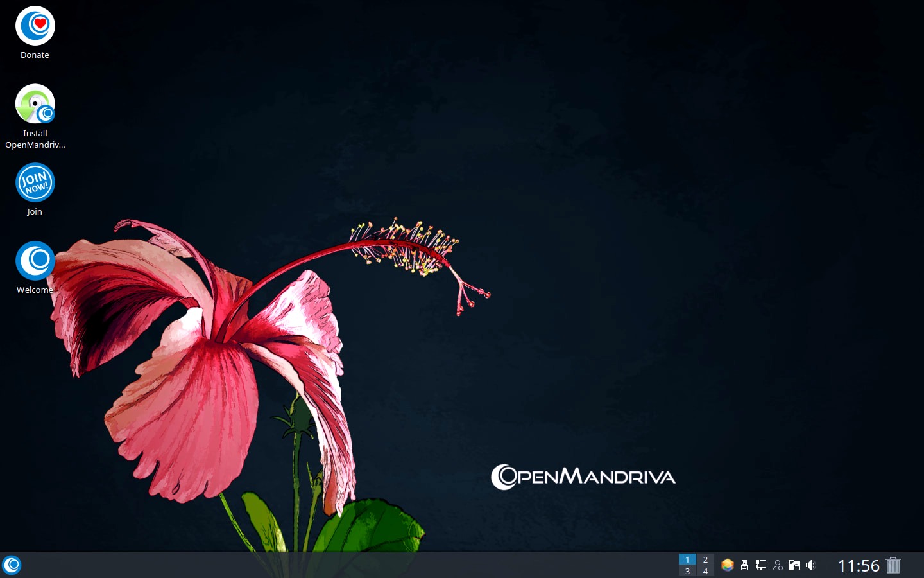Viewport: 924px width, 578px height.
Task: Switch to virtual desktop 1
Action: pos(687,559)
